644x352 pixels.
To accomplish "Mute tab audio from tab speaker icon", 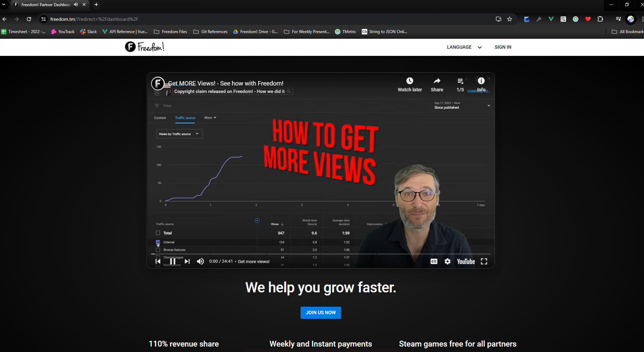I will coord(76,4).
